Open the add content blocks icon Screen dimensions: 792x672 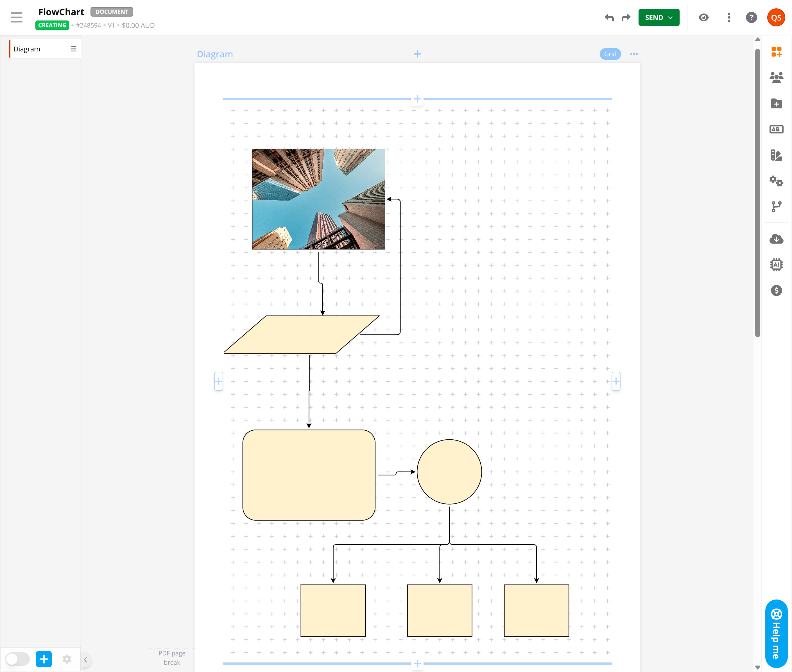[x=776, y=52]
